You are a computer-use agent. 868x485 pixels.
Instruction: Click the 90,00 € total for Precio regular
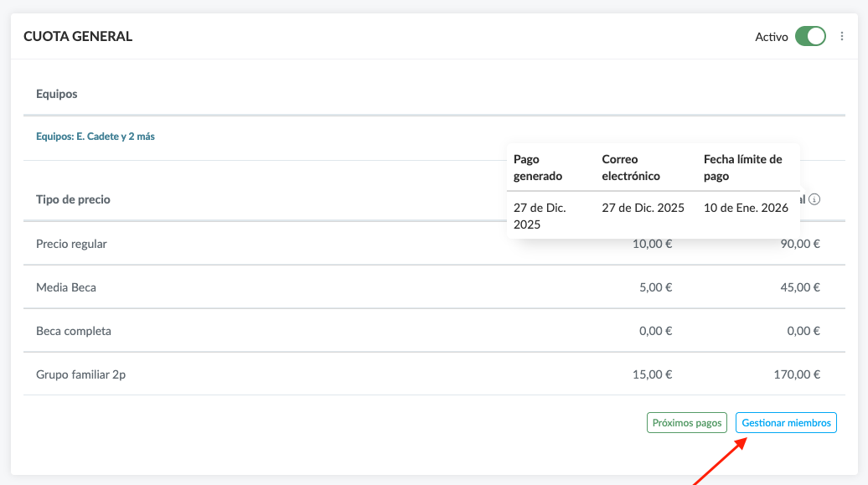[798, 244]
